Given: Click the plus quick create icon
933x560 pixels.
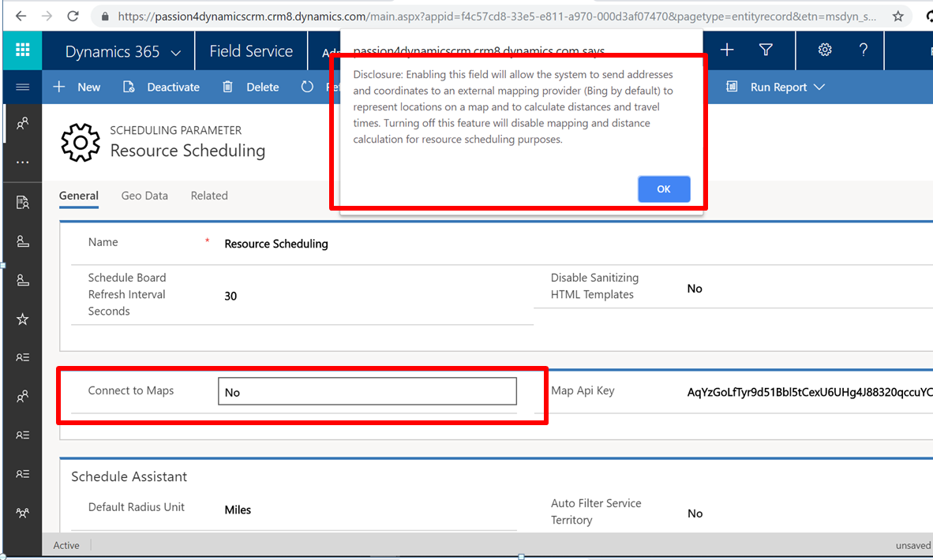Looking at the screenshot, I should (x=727, y=50).
